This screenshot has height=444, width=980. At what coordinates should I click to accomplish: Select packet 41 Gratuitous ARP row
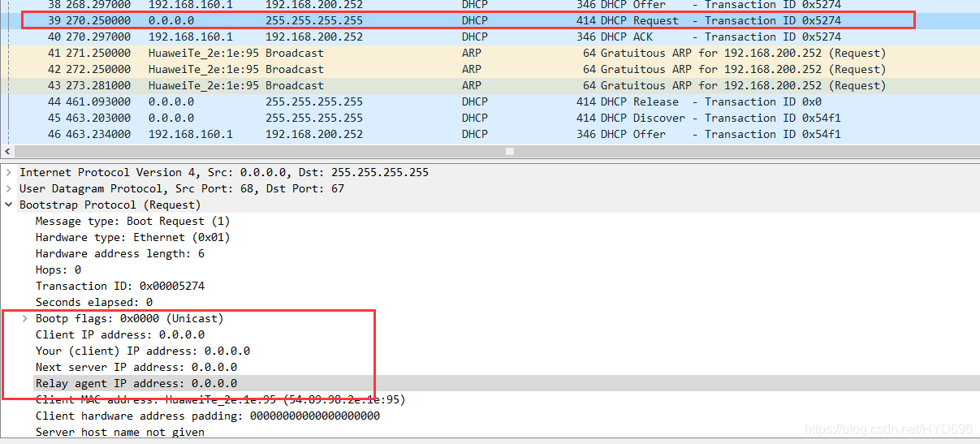coord(490,53)
